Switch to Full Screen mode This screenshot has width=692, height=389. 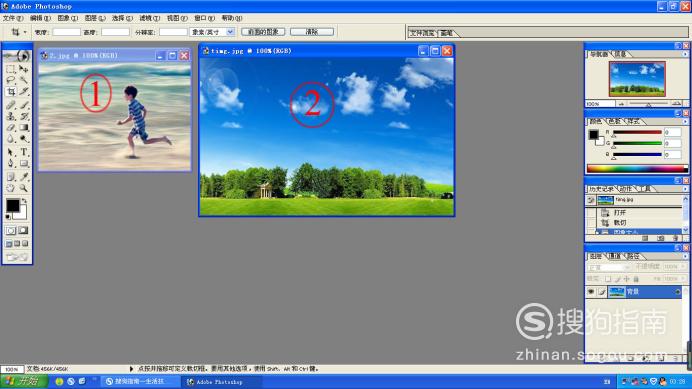tap(25, 244)
